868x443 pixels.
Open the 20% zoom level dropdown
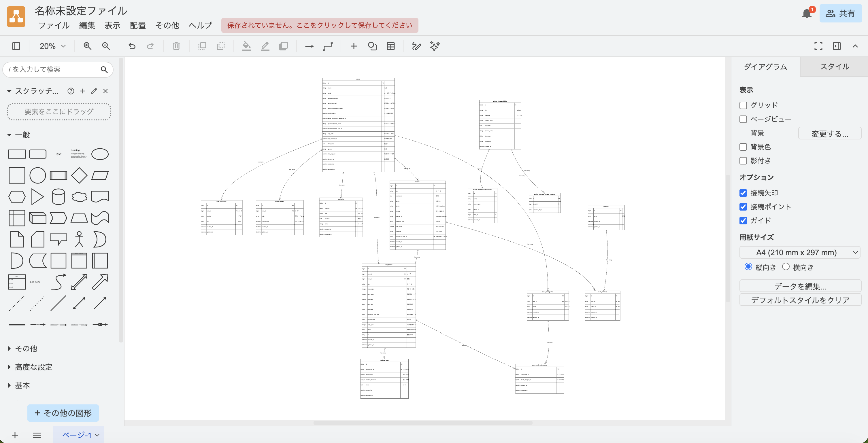[52, 46]
